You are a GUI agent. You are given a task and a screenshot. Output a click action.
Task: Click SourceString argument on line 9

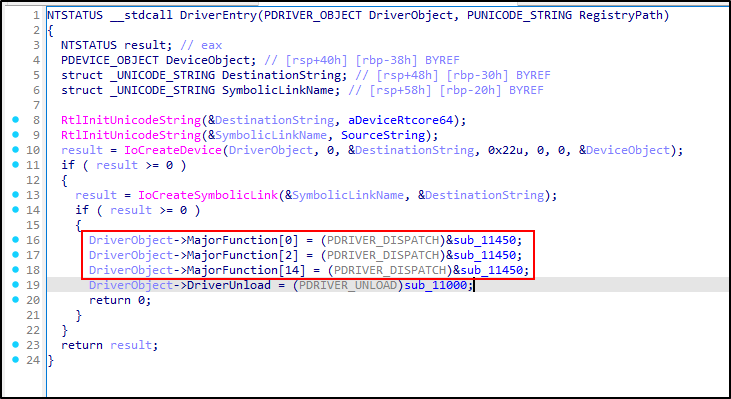click(x=383, y=135)
